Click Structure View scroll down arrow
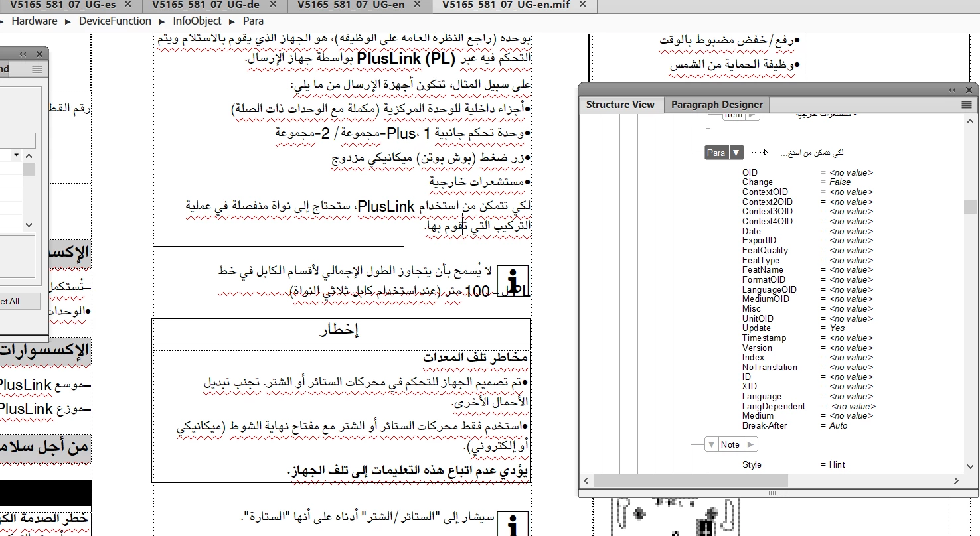The width and height of the screenshot is (980, 536). 971,467
